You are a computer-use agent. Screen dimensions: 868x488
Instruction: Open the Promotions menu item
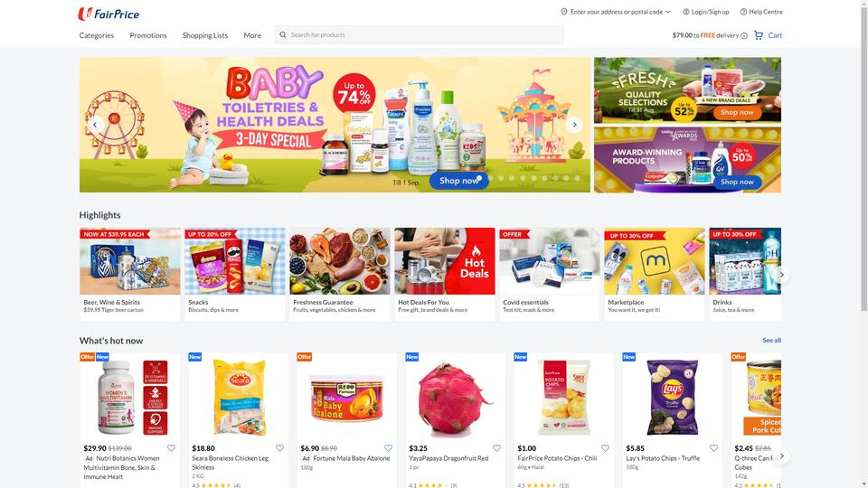(147, 35)
